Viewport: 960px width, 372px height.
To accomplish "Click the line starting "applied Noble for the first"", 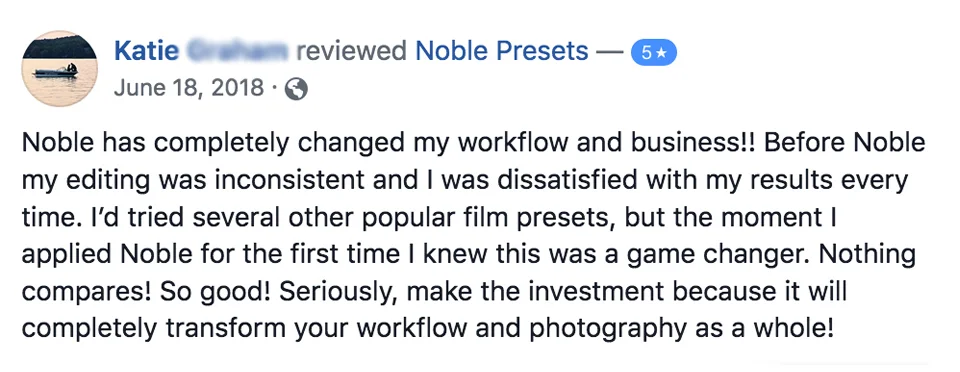I will [469, 255].
